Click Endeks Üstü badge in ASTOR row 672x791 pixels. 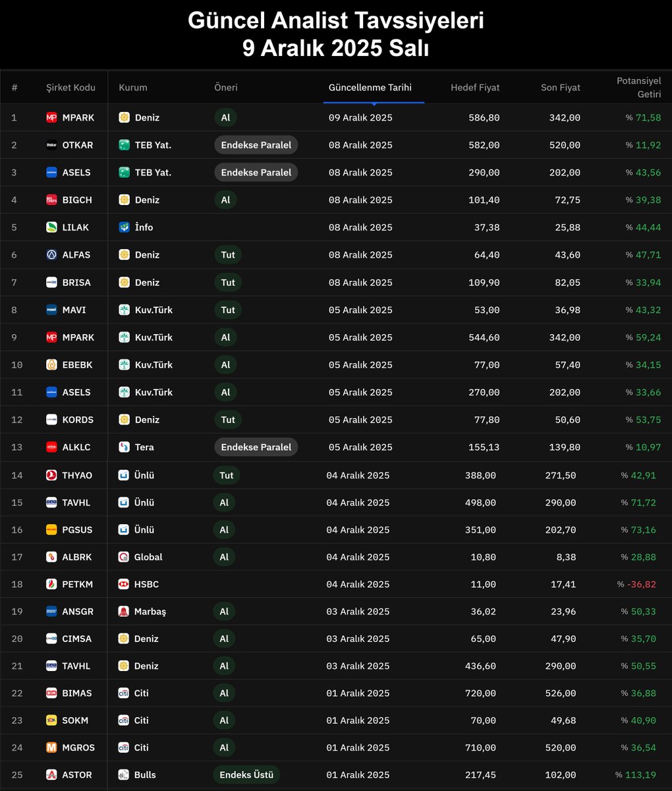pyautogui.click(x=246, y=775)
